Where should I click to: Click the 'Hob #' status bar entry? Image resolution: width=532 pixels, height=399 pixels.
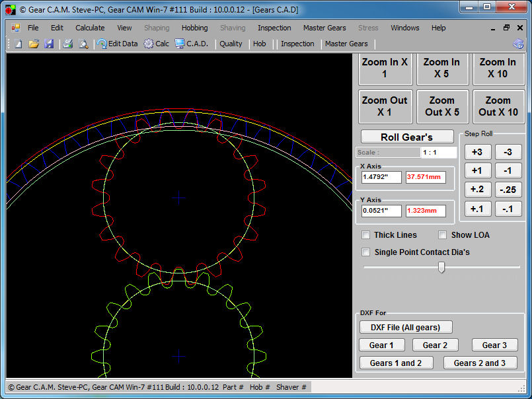(260, 387)
